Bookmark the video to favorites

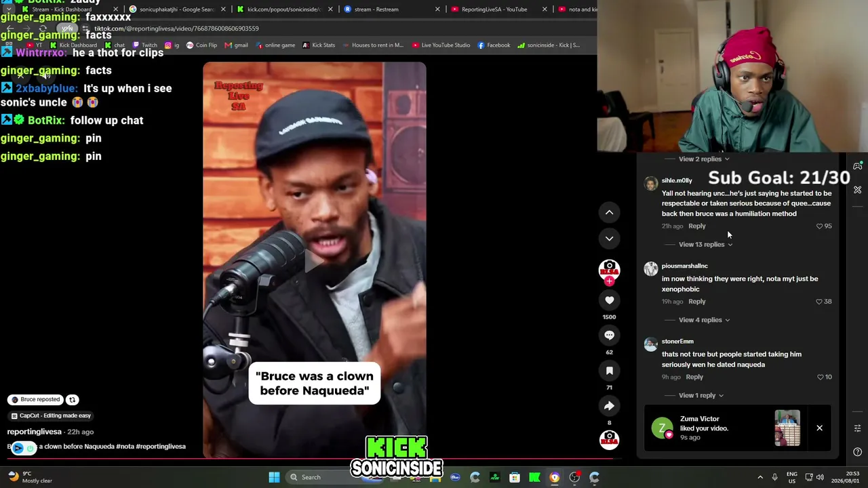point(609,371)
